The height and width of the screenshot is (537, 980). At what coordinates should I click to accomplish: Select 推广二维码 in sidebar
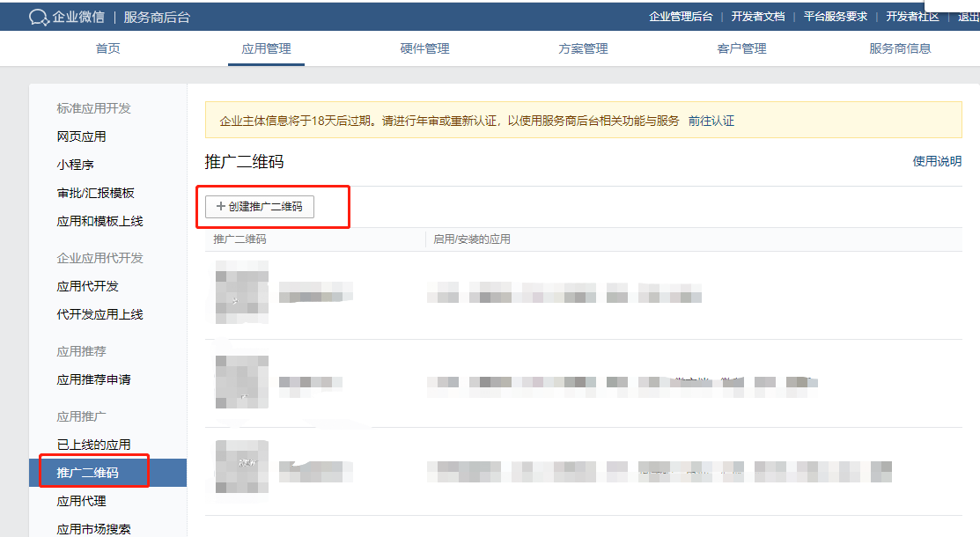tap(107, 473)
